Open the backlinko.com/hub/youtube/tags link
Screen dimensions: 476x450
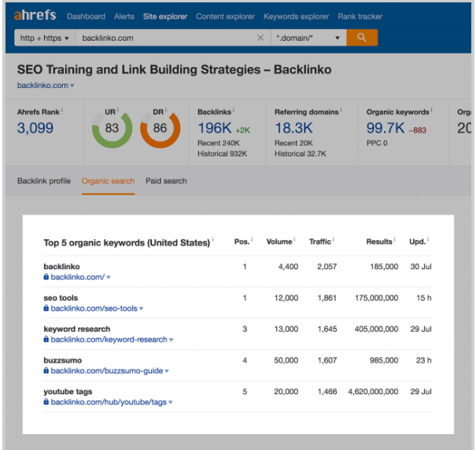[x=109, y=402]
